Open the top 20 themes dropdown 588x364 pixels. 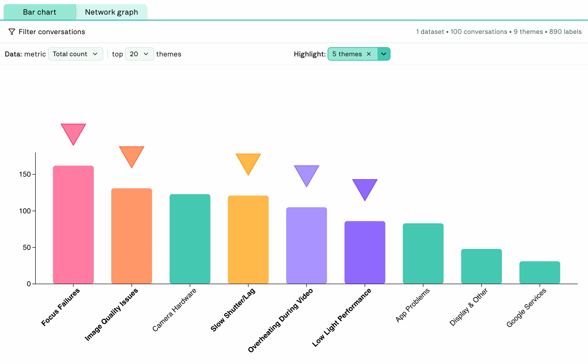coord(139,54)
